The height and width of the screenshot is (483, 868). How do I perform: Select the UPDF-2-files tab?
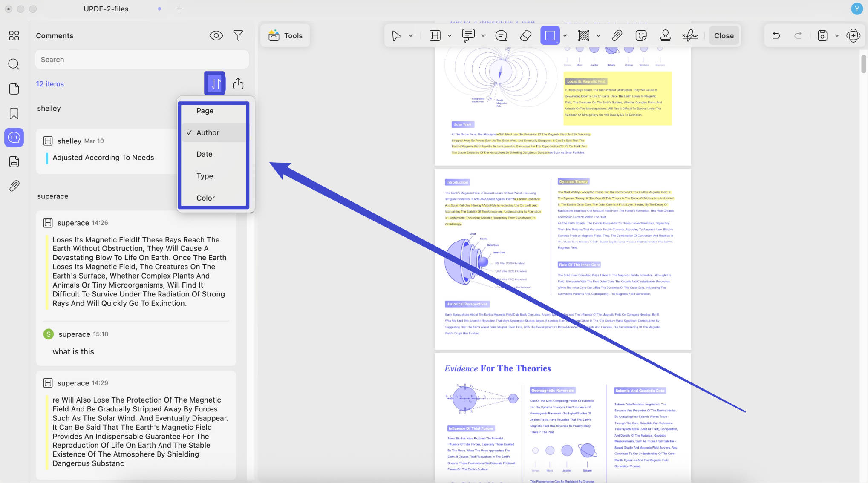(106, 9)
